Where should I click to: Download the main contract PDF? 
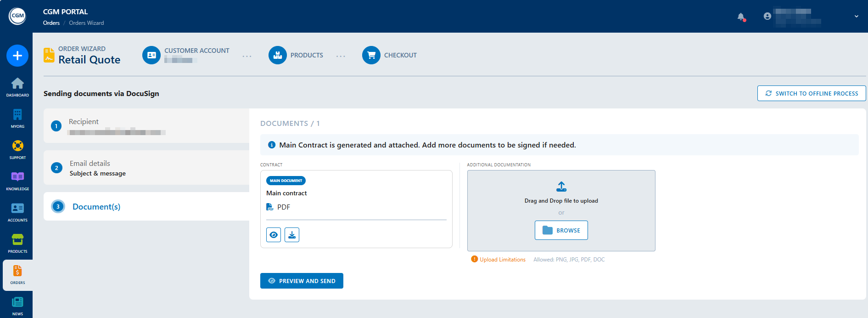(292, 235)
